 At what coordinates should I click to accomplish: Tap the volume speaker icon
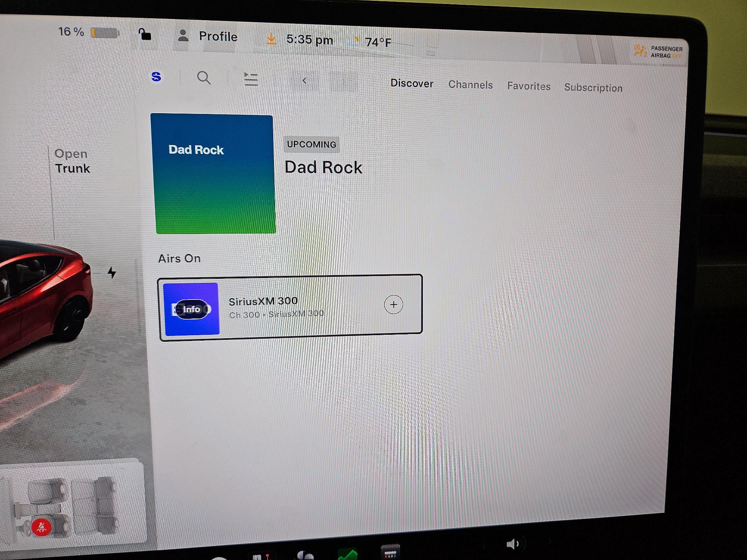pyautogui.click(x=512, y=544)
